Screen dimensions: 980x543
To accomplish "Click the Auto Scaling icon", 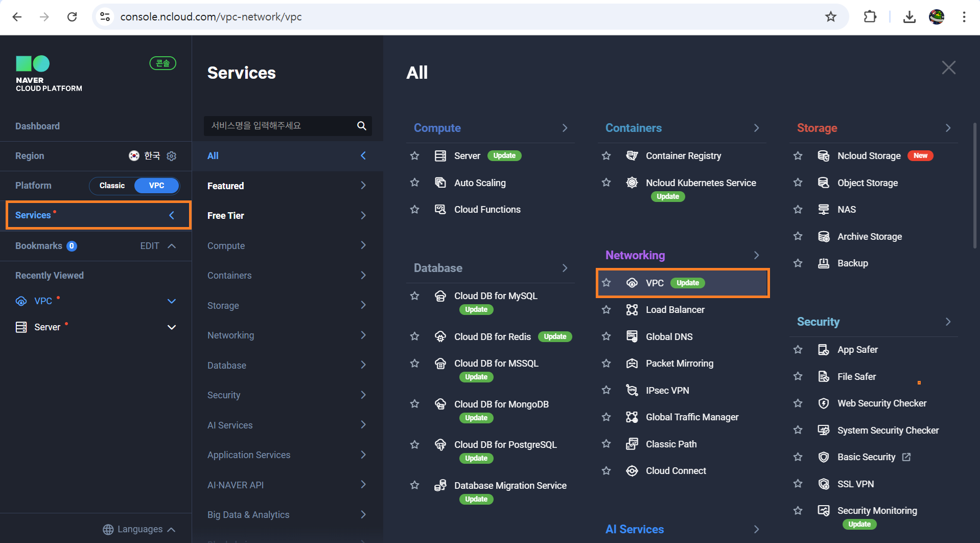I will [440, 183].
